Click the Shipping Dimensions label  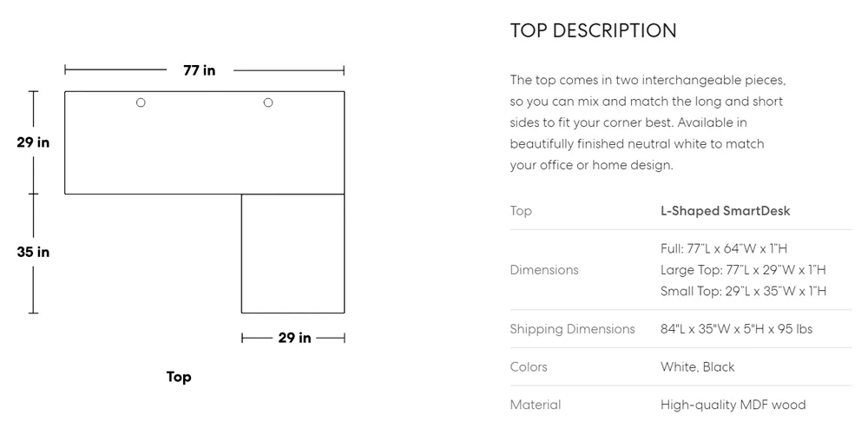click(x=572, y=329)
